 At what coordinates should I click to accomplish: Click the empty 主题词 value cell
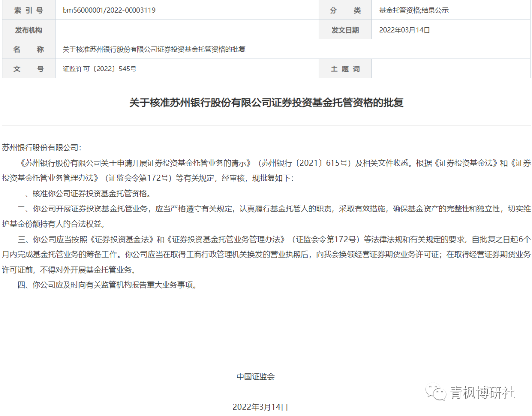click(x=450, y=69)
